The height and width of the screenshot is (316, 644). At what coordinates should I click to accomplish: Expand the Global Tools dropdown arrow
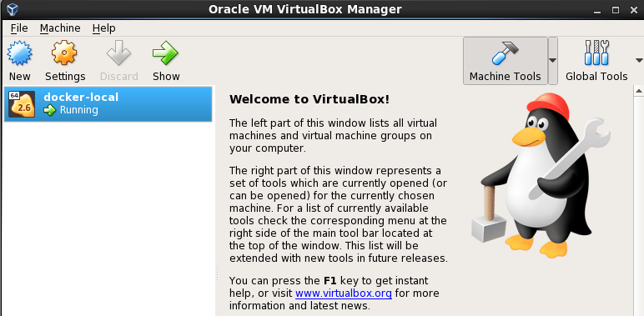[639, 61]
